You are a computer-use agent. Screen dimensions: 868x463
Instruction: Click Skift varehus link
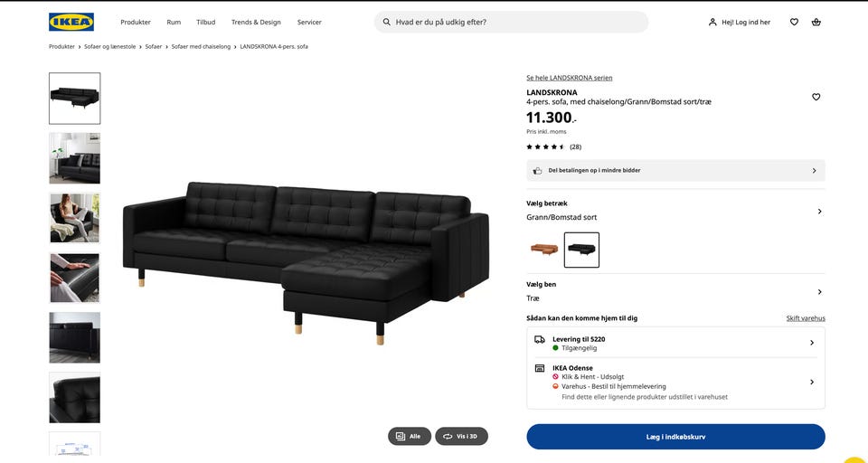pos(806,318)
